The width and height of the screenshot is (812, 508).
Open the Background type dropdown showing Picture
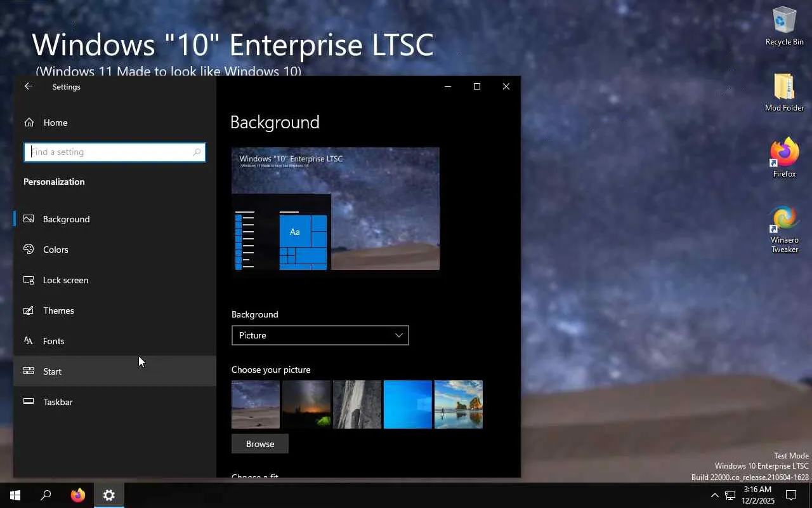click(x=320, y=335)
